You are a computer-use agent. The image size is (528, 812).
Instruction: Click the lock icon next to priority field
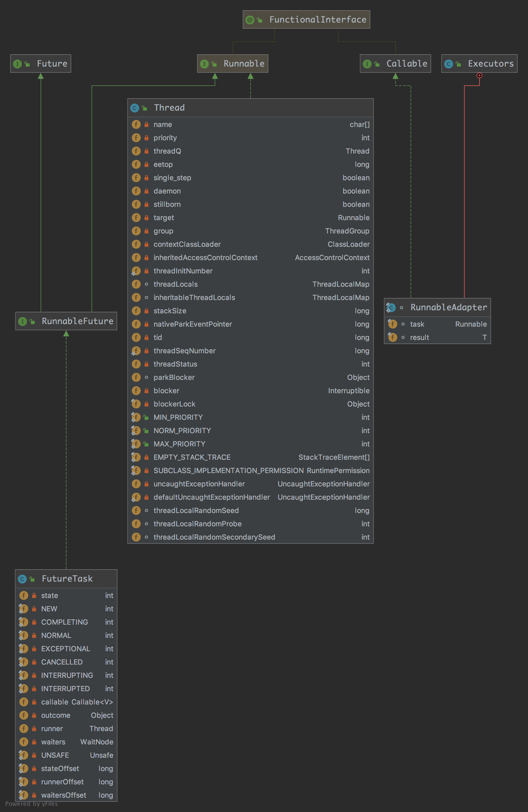146,138
